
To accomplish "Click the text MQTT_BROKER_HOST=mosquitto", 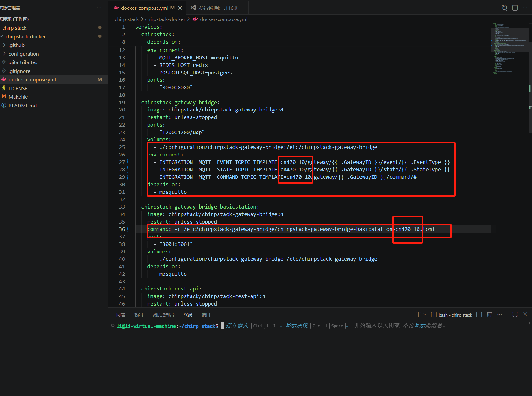I will (x=199, y=58).
